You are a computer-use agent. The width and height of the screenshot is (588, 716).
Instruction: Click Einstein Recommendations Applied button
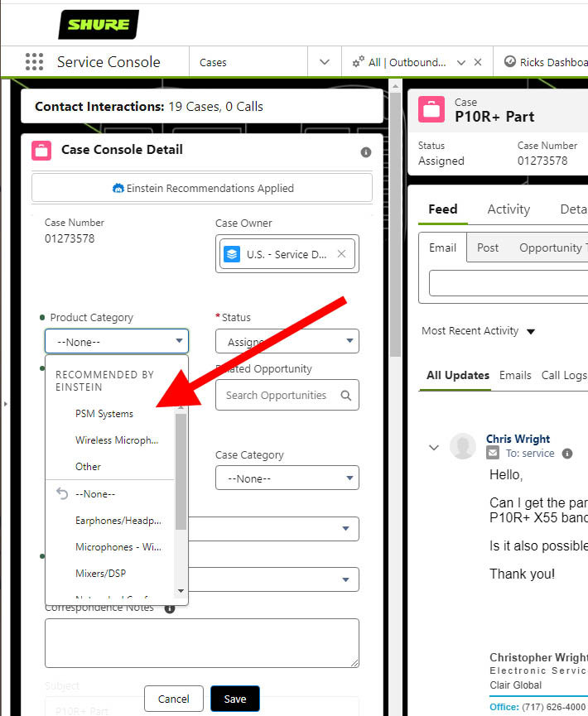[202, 187]
